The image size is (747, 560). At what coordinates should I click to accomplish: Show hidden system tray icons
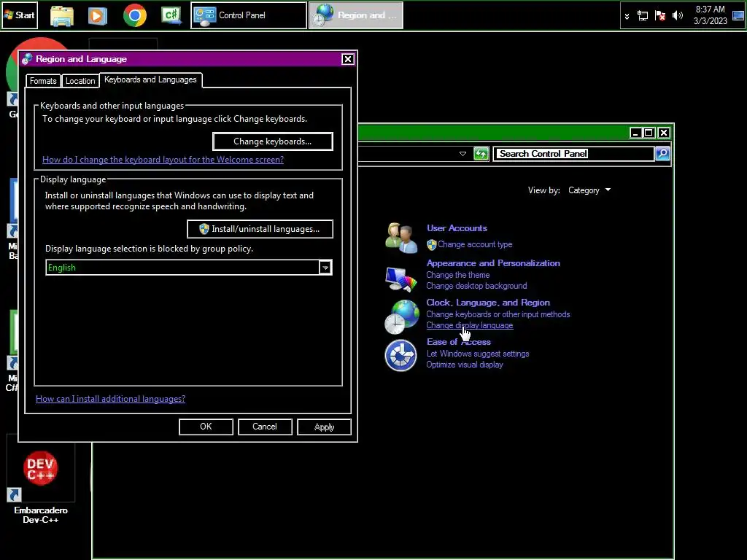(627, 16)
